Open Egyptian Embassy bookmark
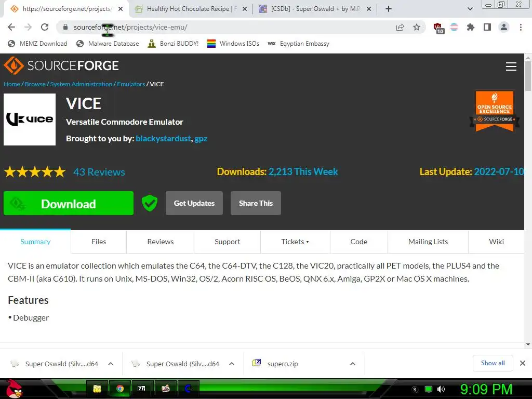The width and height of the screenshot is (532, 399). 299,44
